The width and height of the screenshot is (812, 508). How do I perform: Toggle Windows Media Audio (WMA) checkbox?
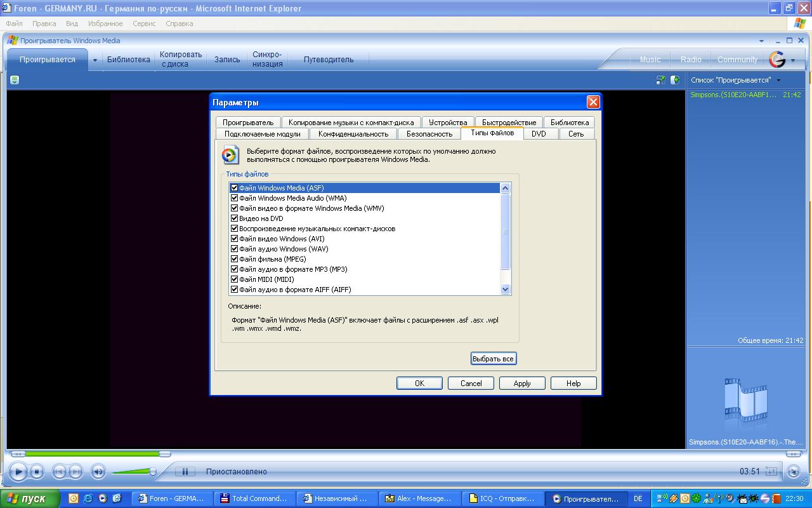pos(234,198)
